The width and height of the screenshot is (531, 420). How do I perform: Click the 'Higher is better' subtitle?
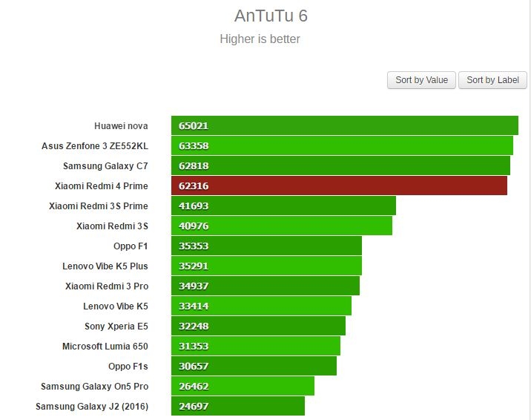point(260,39)
